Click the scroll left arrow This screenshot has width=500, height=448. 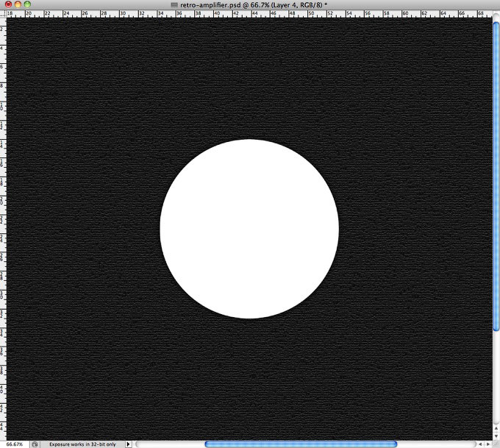(x=480, y=444)
